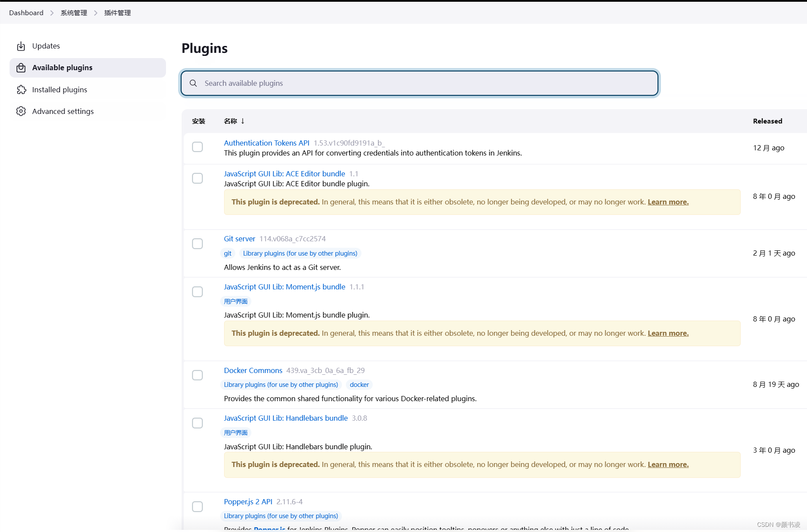
Task: Check Popper.js 2 API install checkbox
Action: [x=197, y=507]
